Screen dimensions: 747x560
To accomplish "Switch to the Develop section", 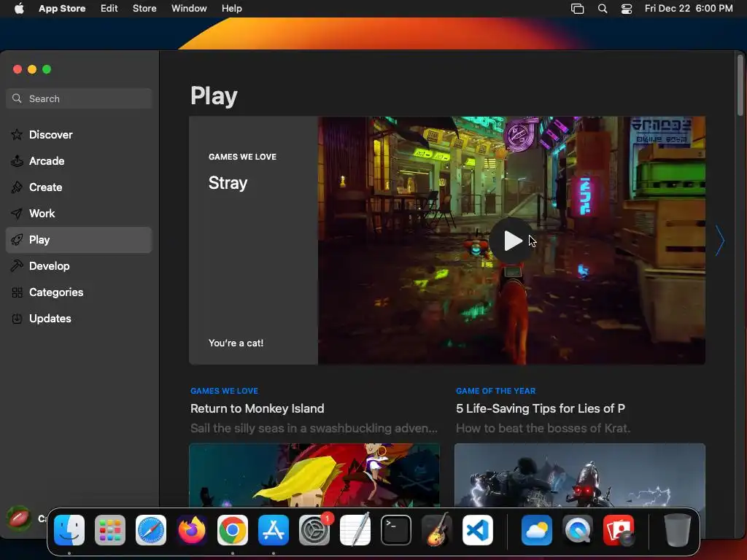I will pyautogui.click(x=79, y=265).
